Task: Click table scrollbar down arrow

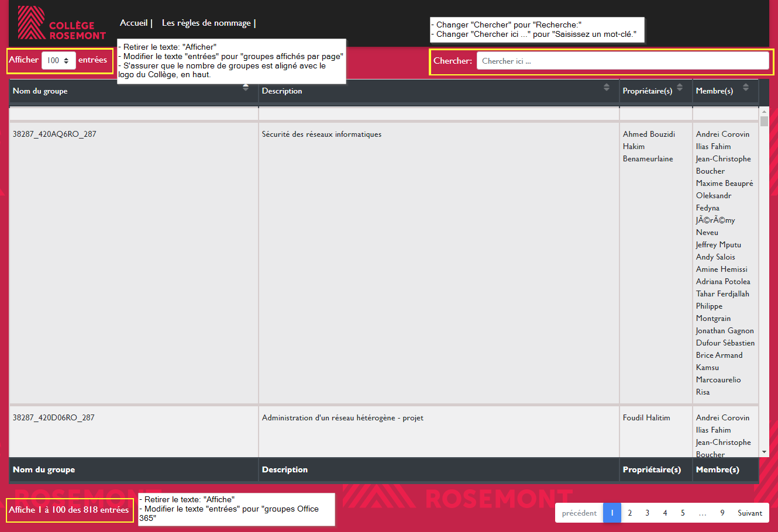Action: tap(764, 452)
